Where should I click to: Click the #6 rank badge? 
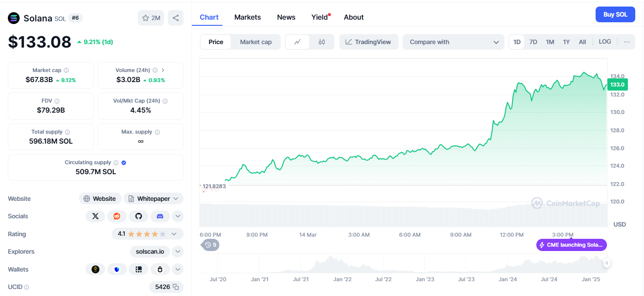pyautogui.click(x=75, y=18)
